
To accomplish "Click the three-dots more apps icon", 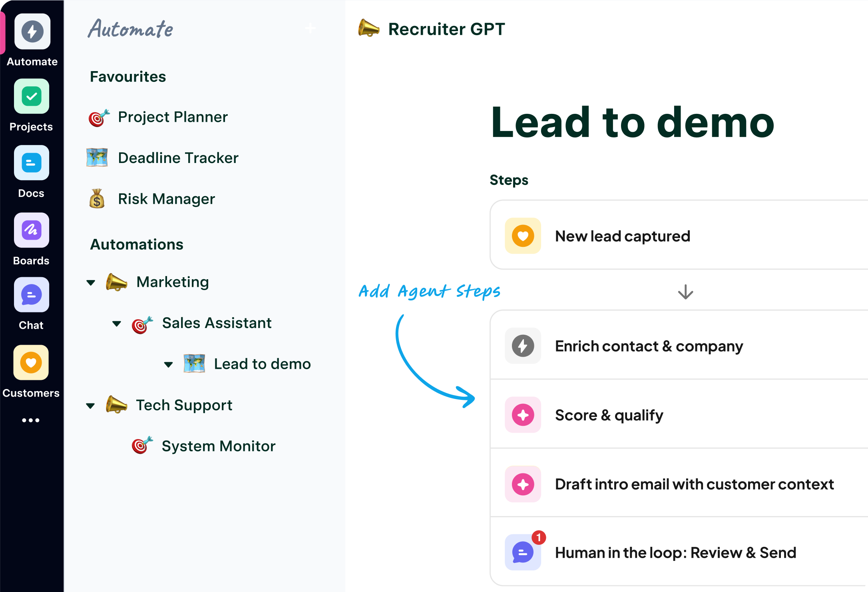I will tap(31, 420).
